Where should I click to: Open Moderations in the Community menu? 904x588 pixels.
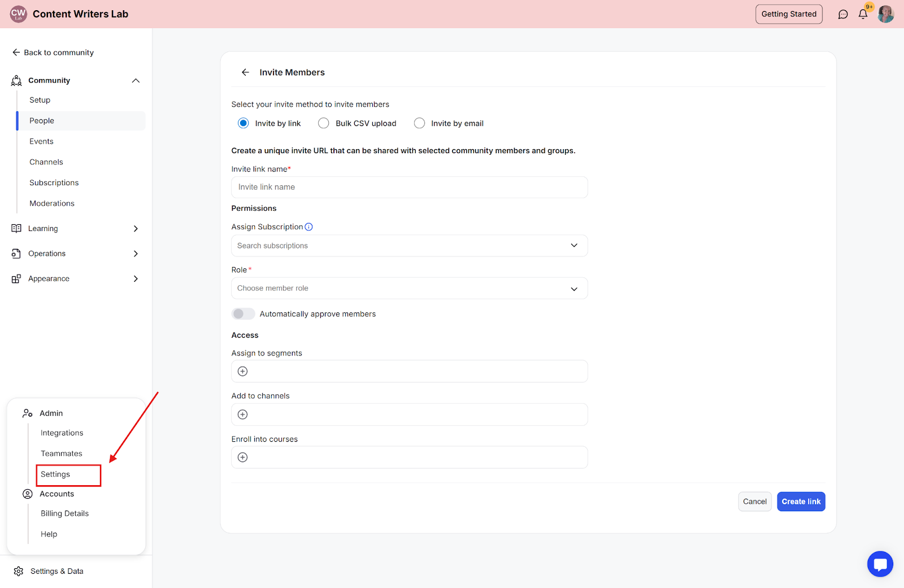(81, 203)
